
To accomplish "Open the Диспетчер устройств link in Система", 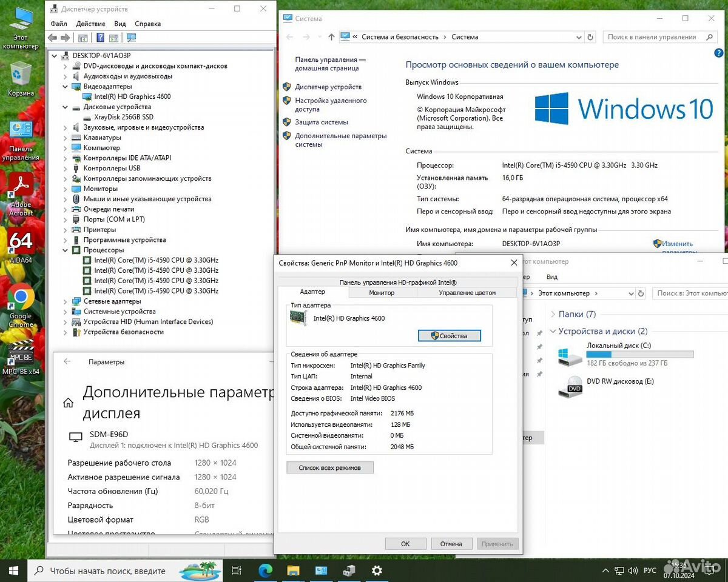I will point(328,87).
